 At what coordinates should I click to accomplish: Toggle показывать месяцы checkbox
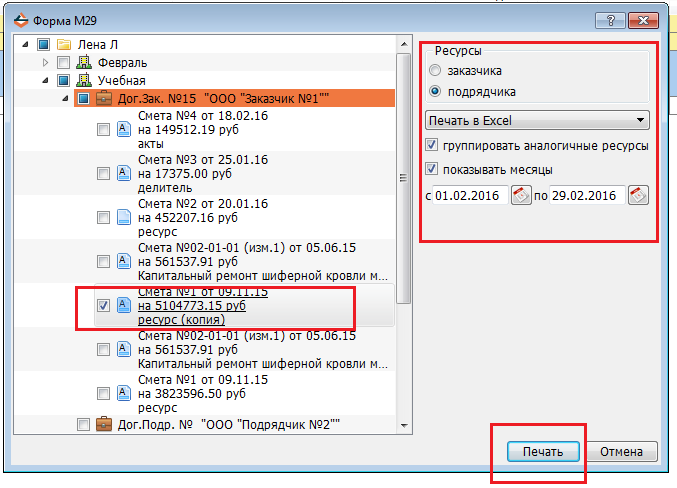431,169
